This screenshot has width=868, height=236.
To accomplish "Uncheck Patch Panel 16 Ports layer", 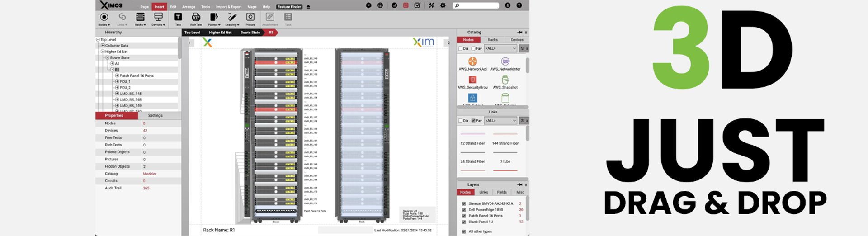I will (x=464, y=216).
